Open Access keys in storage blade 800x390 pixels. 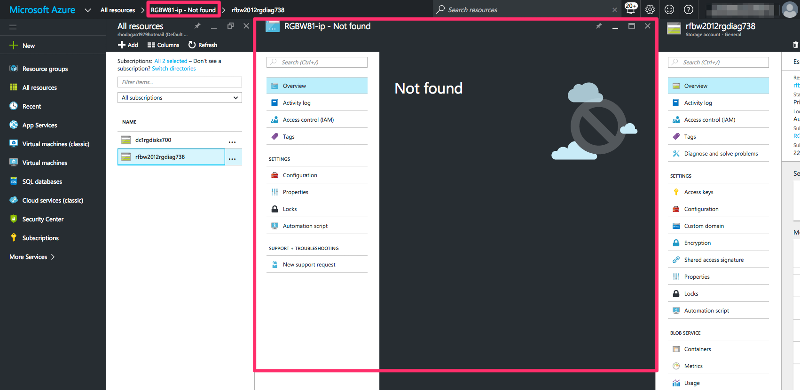point(718,192)
